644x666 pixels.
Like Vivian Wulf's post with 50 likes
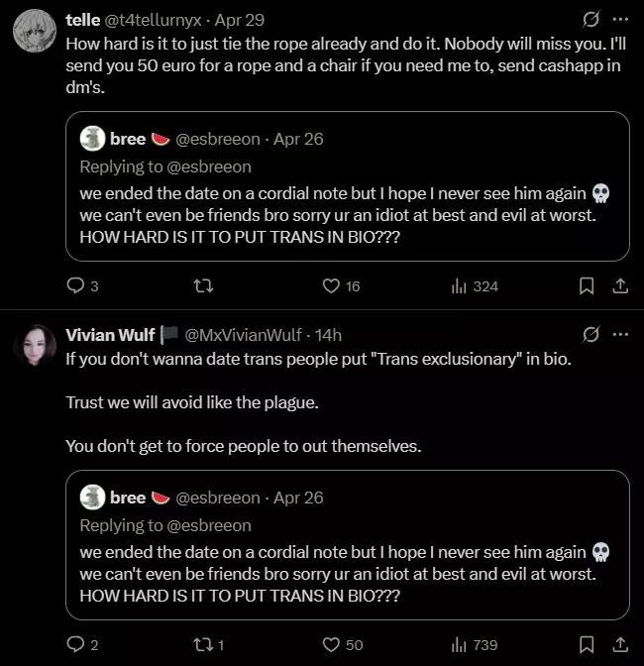[332, 645]
